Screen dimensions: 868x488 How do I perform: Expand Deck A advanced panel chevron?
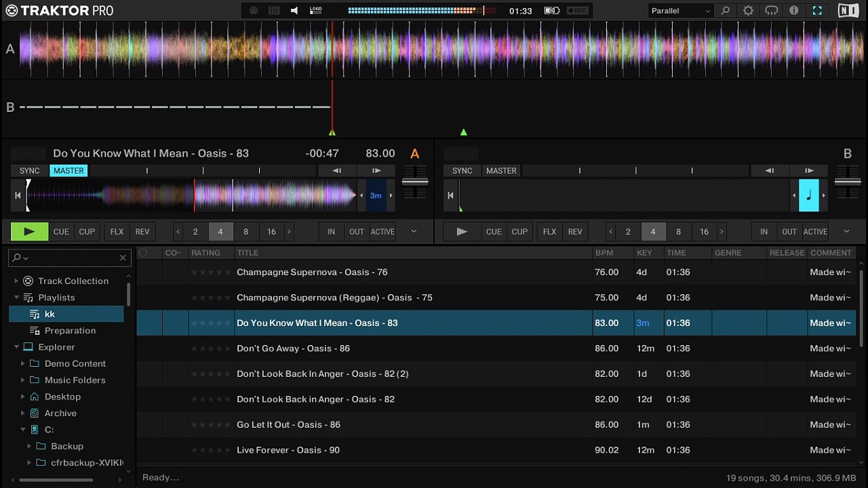pyautogui.click(x=414, y=232)
